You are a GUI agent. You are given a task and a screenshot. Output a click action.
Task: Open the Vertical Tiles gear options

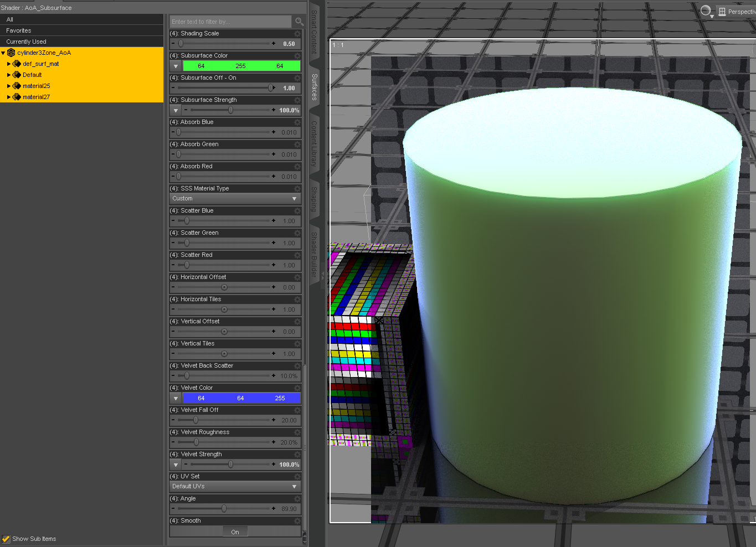click(x=297, y=344)
